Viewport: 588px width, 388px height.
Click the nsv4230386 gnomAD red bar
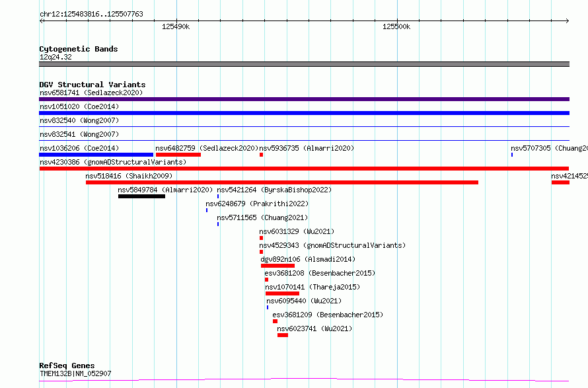tap(304, 169)
